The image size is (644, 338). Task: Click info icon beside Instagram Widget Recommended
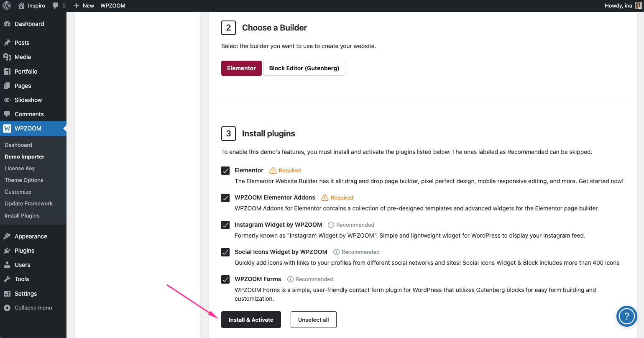coord(331,225)
